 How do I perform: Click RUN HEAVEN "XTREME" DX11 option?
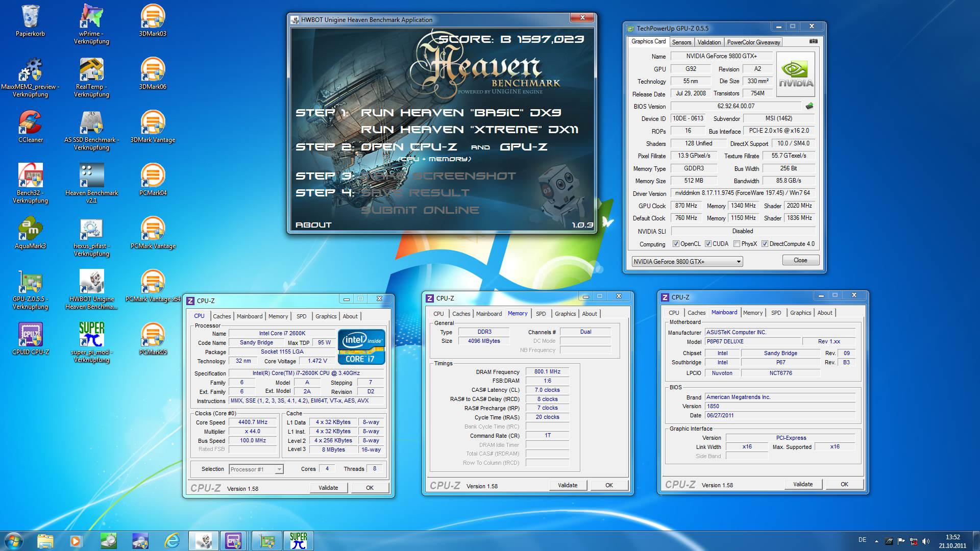tap(470, 130)
